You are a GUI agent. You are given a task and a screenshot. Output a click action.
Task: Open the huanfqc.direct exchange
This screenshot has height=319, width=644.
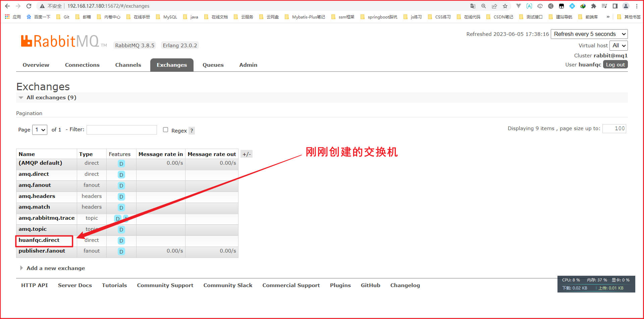39,240
